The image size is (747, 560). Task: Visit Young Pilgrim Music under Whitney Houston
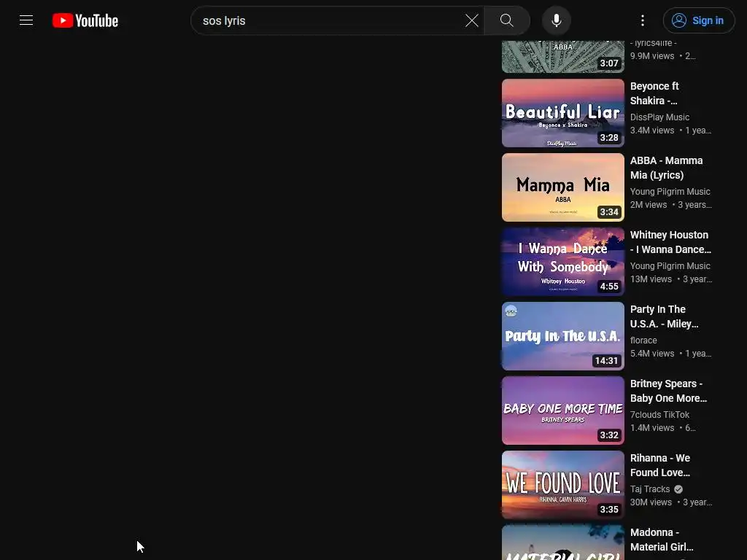(x=670, y=265)
